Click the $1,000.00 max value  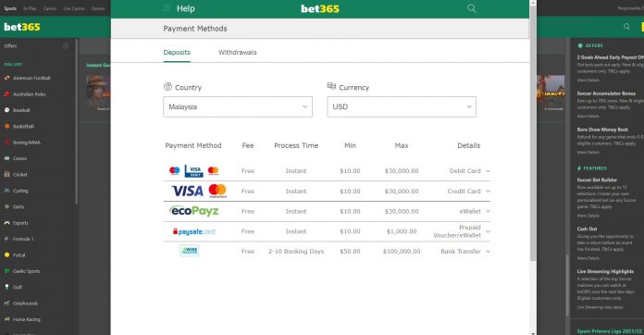click(x=402, y=231)
